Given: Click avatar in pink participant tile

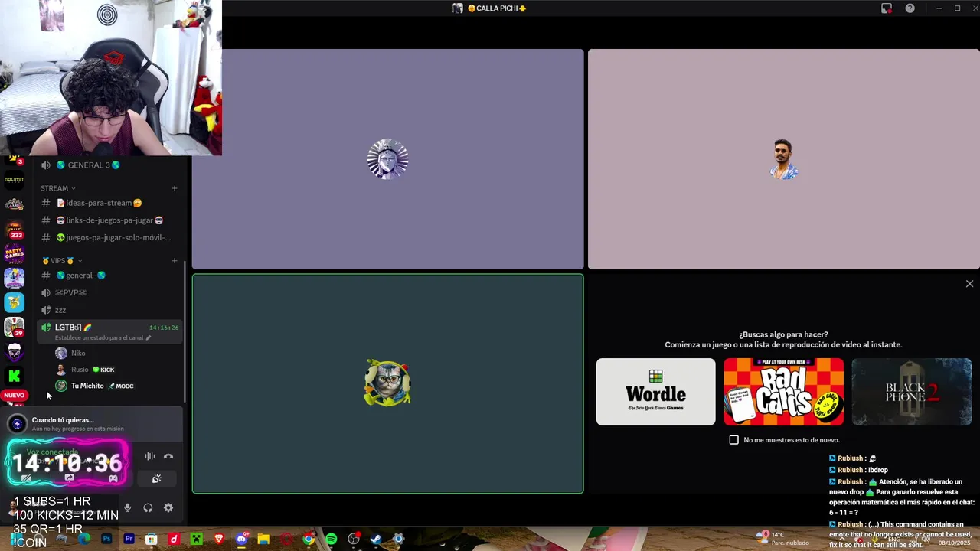Looking at the screenshot, I should pos(783,159).
